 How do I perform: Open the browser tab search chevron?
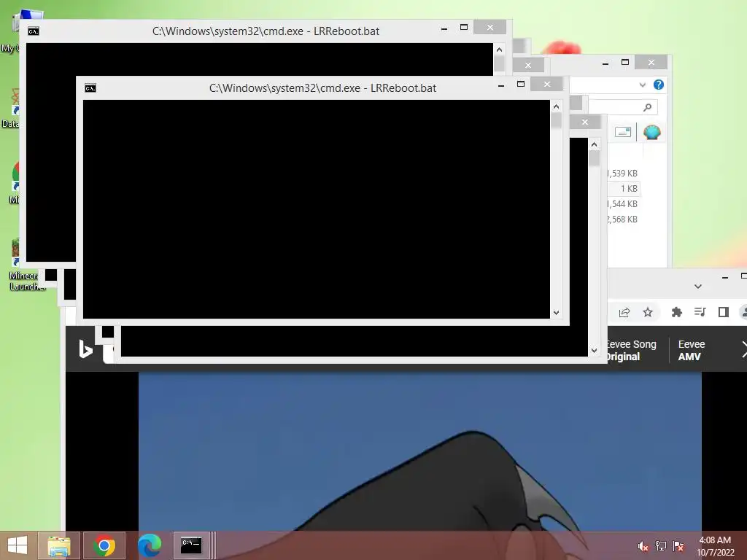(x=698, y=286)
